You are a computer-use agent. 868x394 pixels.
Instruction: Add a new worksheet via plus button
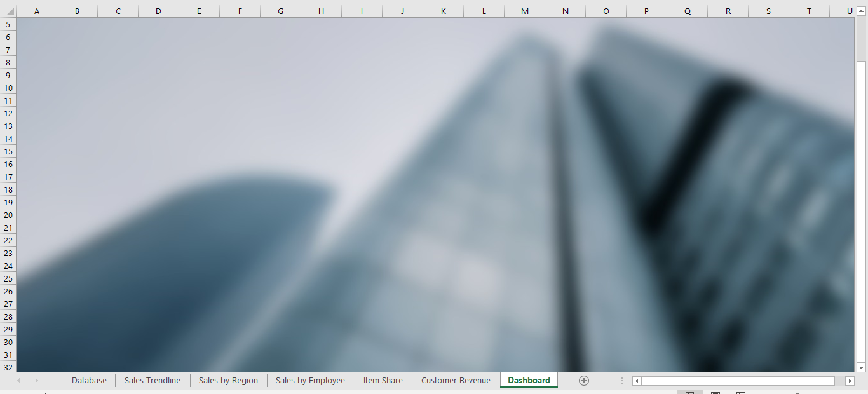(x=583, y=380)
